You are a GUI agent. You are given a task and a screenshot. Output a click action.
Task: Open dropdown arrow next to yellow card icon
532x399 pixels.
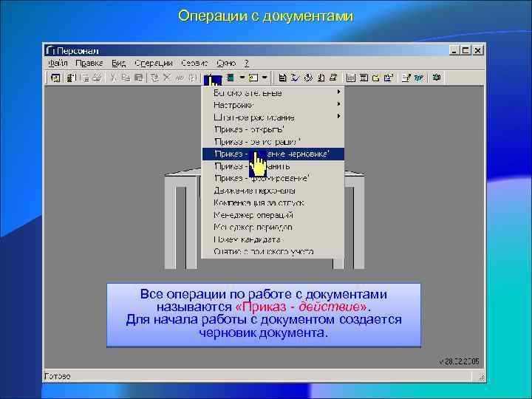(265, 78)
